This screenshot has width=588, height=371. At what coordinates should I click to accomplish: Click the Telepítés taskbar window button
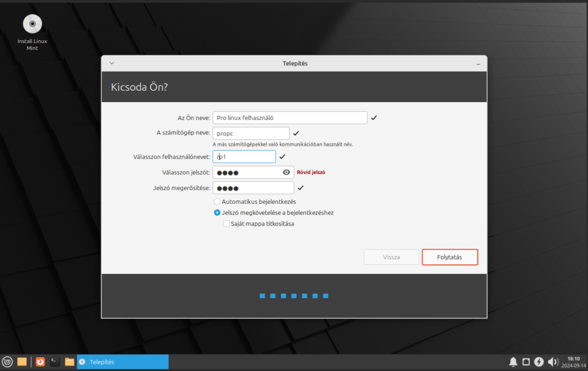pyautogui.click(x=123, y=362)
